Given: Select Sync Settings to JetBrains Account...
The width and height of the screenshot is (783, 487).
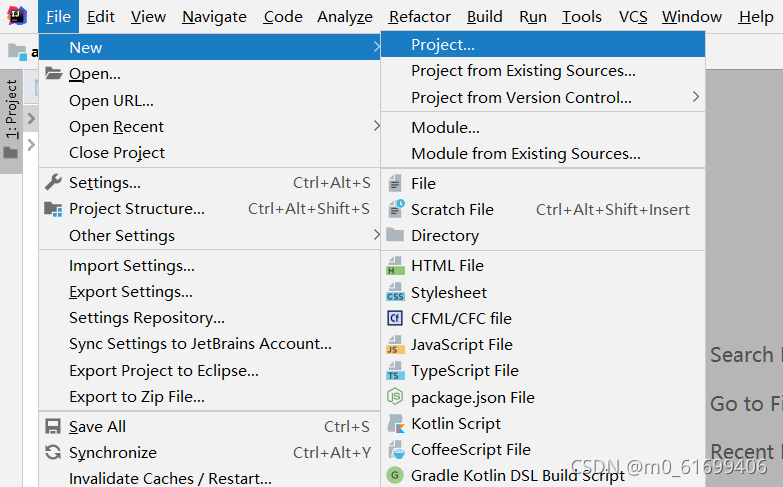Looking at the screenshot, I should pyautogui.click(x=209, y=344).
